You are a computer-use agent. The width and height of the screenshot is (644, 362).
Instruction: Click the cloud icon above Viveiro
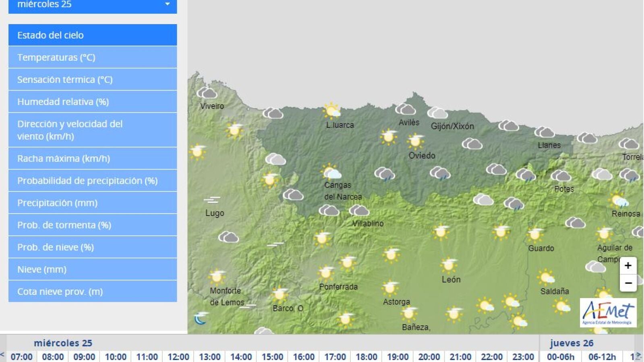coord(207,93)
